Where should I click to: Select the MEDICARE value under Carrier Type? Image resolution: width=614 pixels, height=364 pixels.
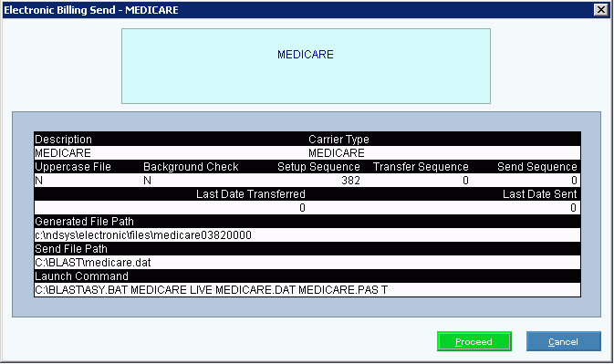point(337,153)
